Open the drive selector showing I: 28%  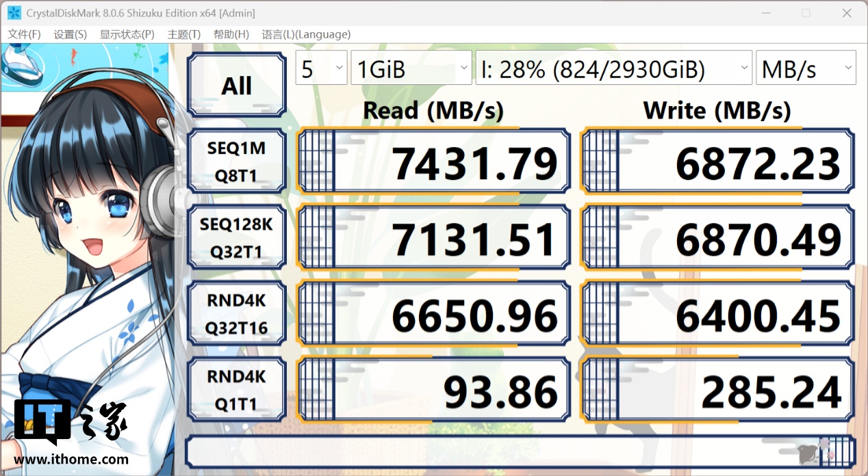click(x=613, y=68)
